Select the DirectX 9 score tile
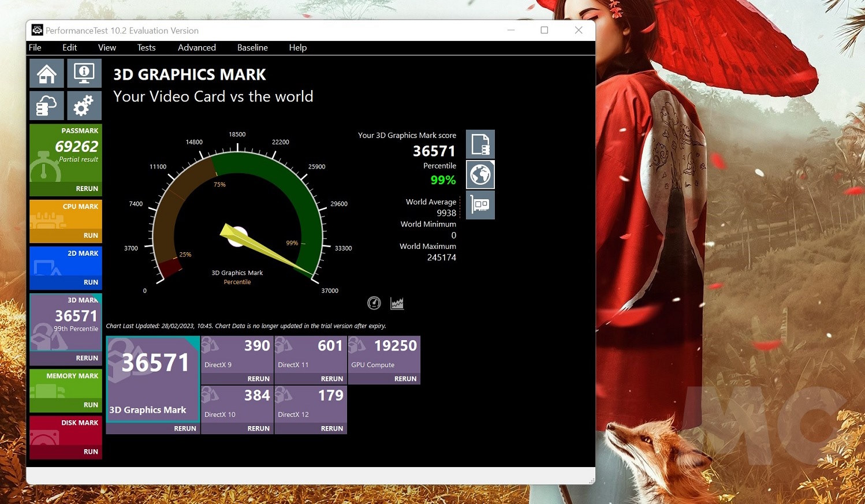This screenshot has width=865, height=504. 237,354
